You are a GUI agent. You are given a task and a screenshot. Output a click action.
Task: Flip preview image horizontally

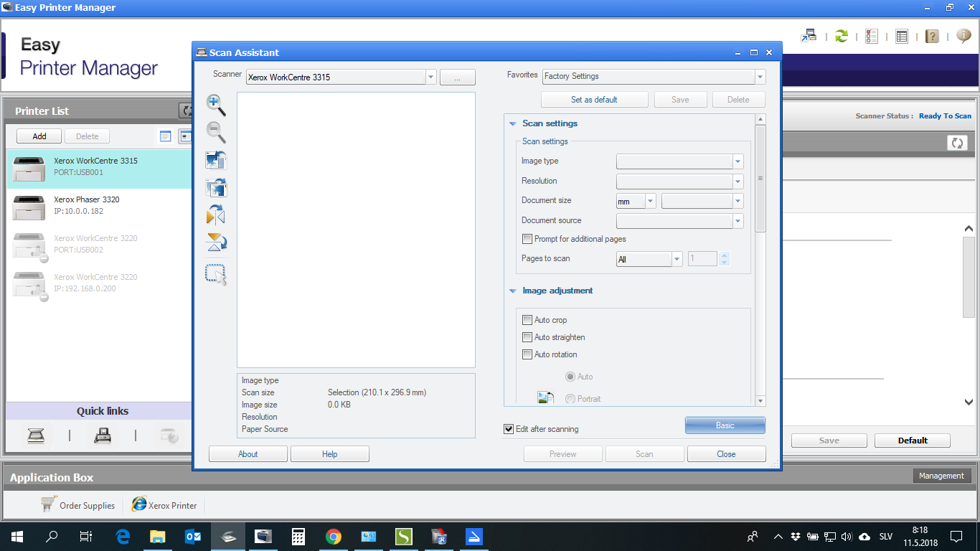[x=216, y=215]
